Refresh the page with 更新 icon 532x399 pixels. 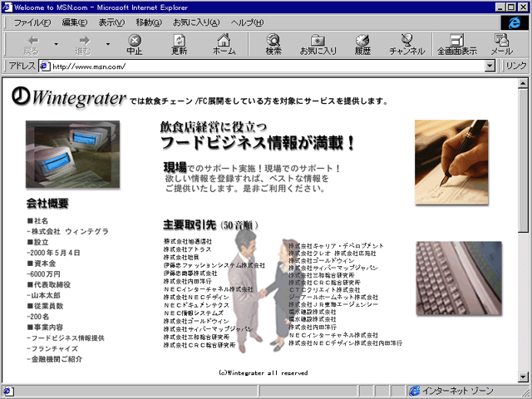point(179,43)
